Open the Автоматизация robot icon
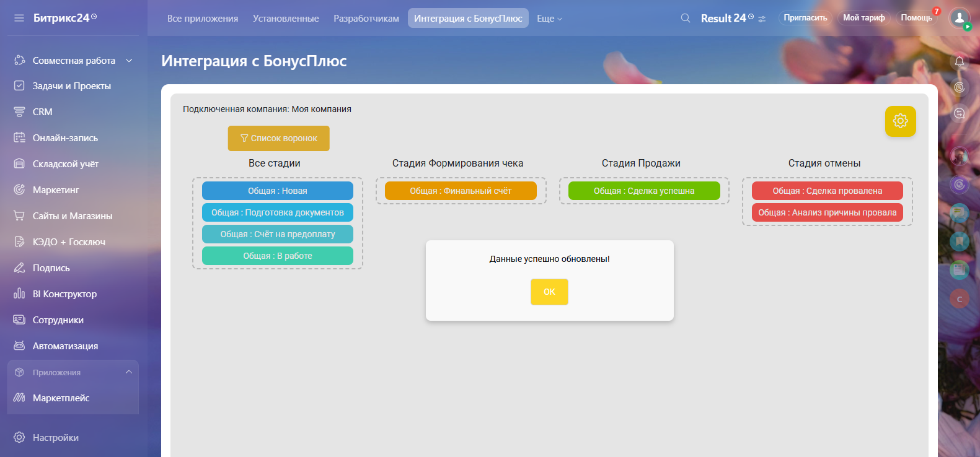Image resolution: width=980 pixels, height=457 pixels. [x=19, y=346]
